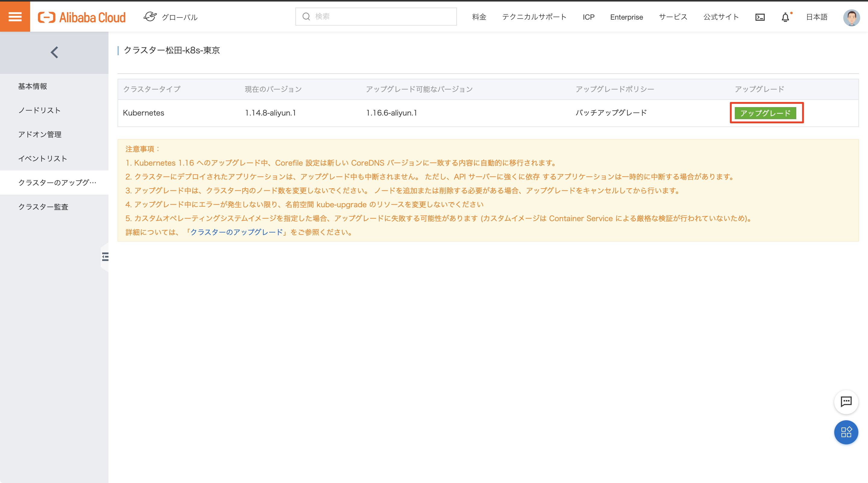Go back using the left chevron

[x=54, y=52]
